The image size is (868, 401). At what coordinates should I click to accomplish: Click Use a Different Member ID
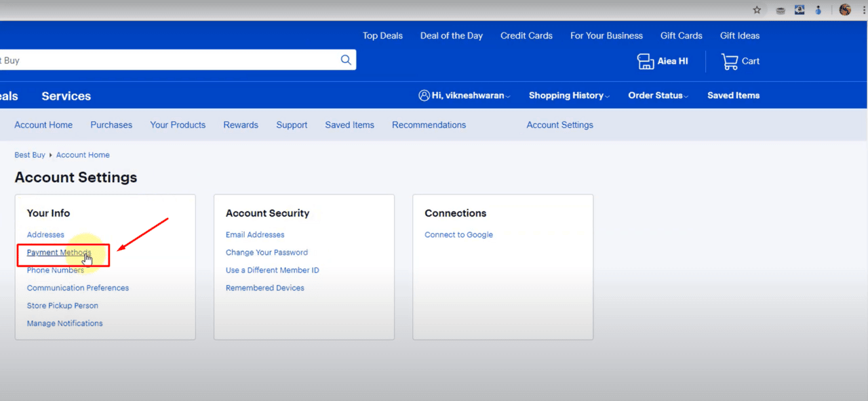coord(273,270)
